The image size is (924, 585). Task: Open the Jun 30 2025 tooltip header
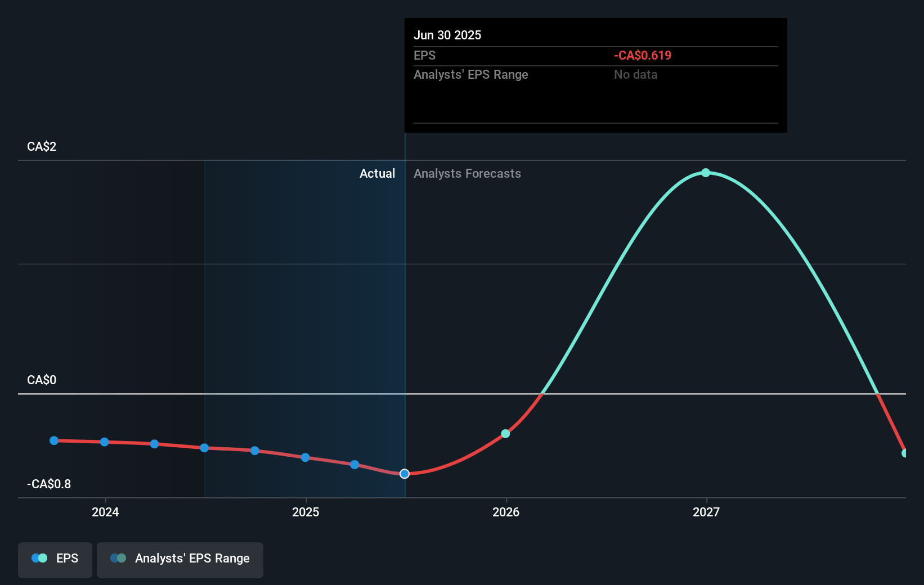448,35
